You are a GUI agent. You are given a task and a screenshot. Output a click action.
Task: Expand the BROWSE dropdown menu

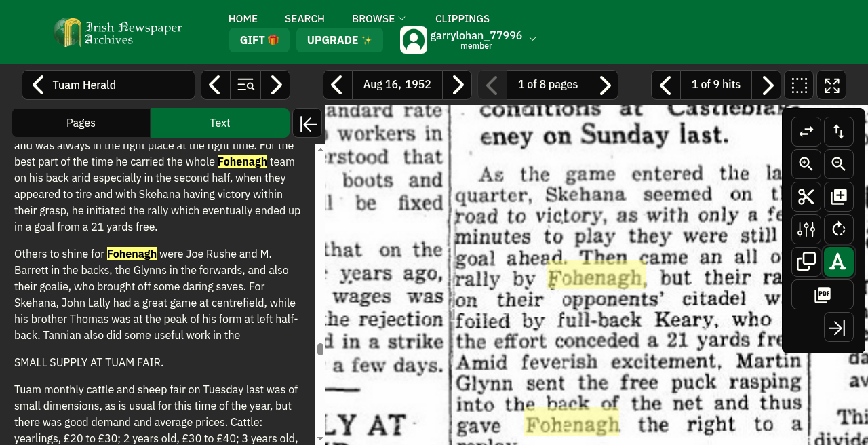point(378,18)
